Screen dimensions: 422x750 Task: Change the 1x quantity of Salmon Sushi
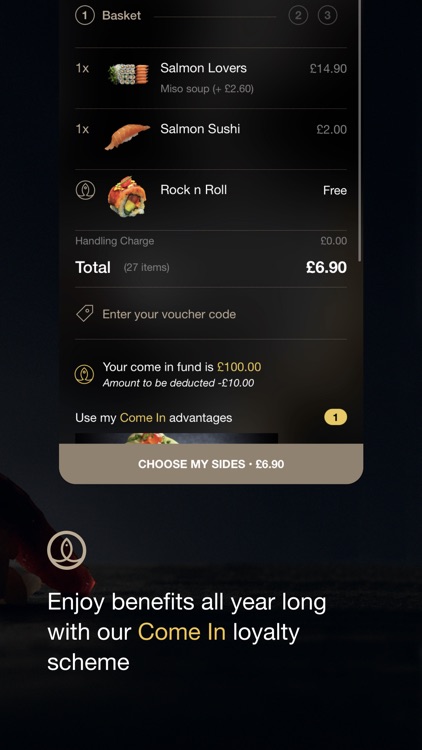coord(82,129)
